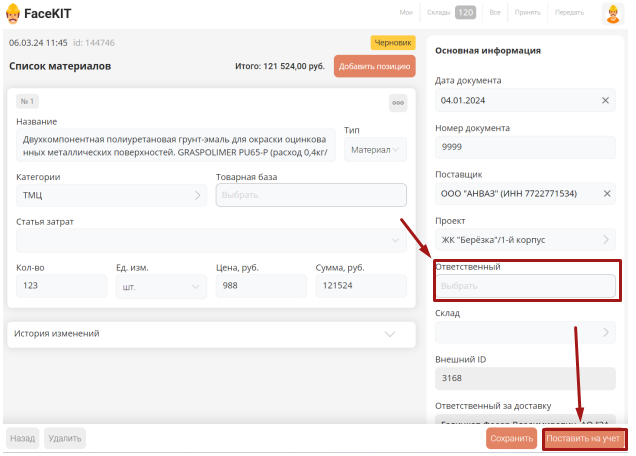Open the three-dots menu for position №1

(x=397, y=103)
